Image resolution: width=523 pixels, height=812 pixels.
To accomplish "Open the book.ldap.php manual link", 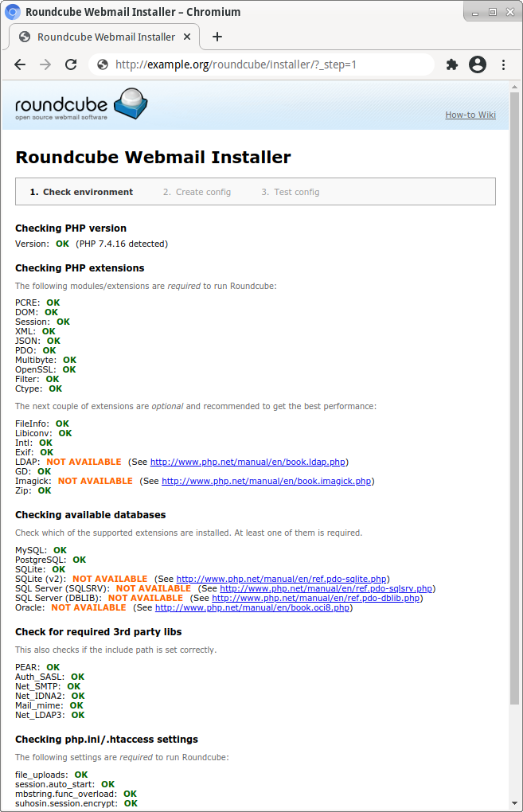I will pyautogui.click(x=248, y=462).
